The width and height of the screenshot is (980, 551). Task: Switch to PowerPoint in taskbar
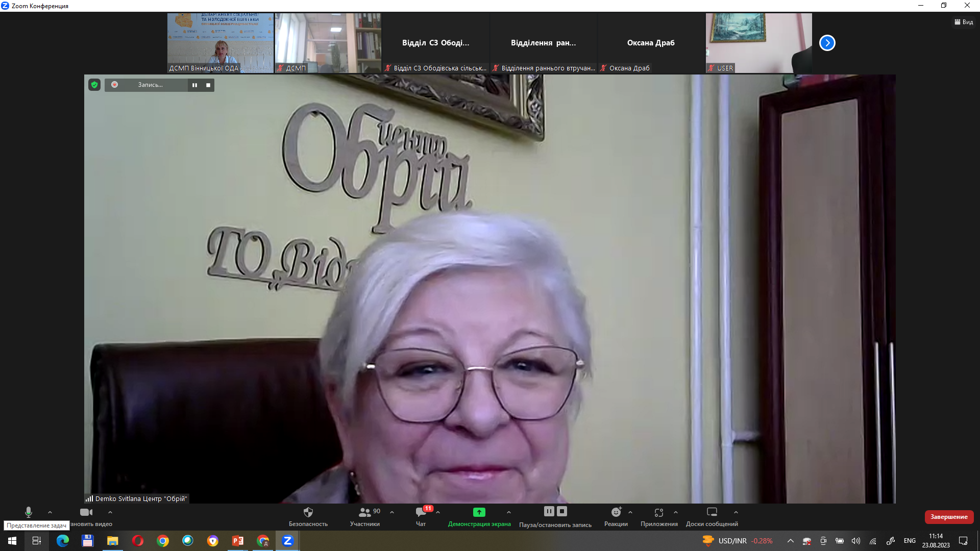click(x=238, y=541)
